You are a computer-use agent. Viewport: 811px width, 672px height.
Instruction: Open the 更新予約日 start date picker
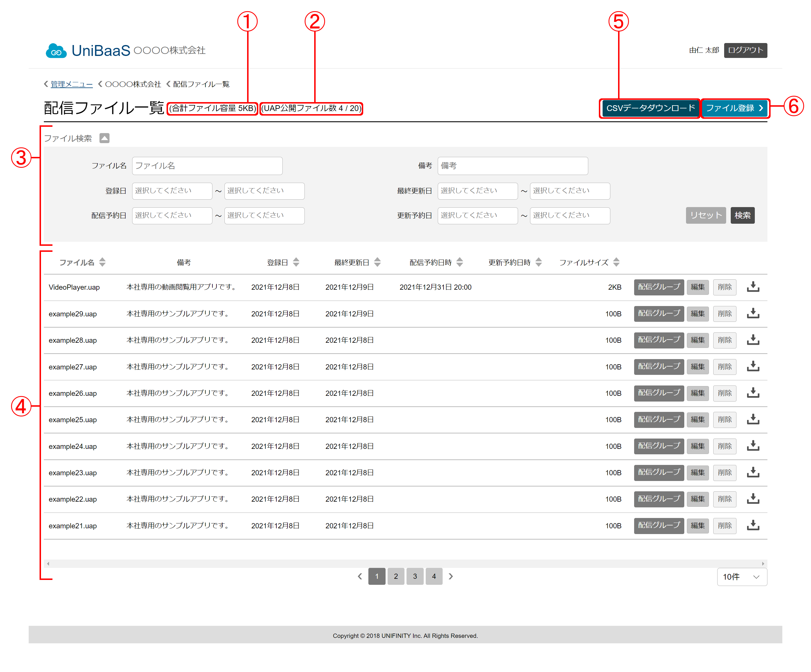tap(477, 216)
